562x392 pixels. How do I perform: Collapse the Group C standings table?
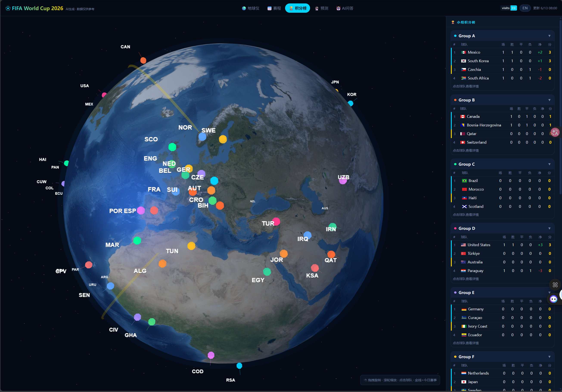(x=549, y=164)
